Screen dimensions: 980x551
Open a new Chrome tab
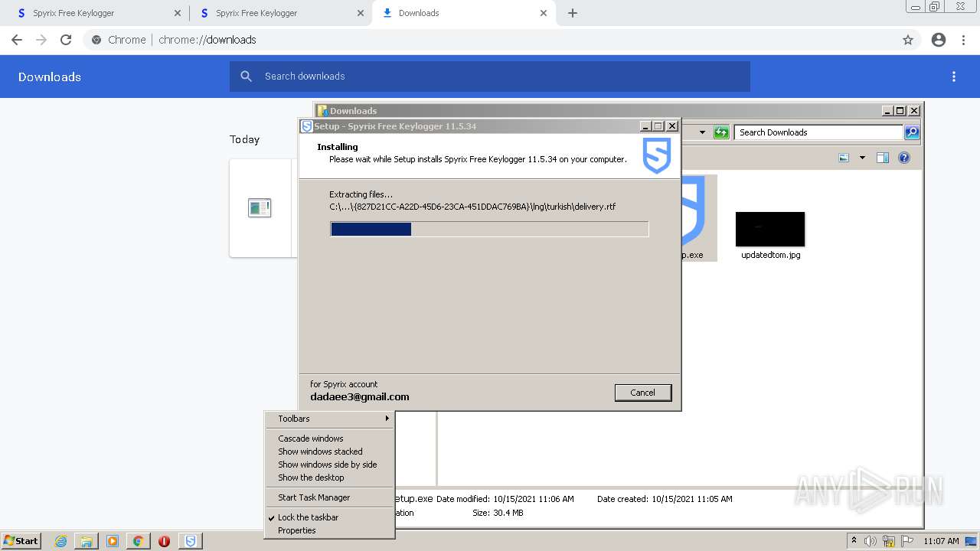point(573,13)
